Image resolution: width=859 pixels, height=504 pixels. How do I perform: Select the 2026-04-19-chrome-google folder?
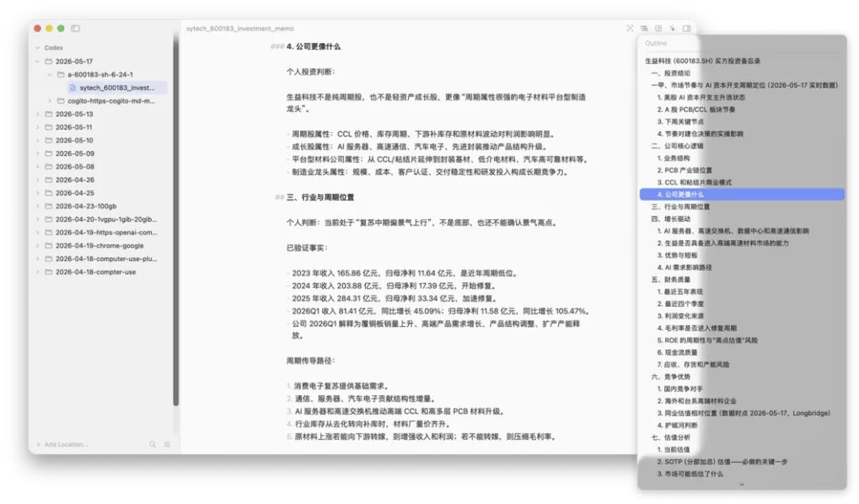pos(99,246)
